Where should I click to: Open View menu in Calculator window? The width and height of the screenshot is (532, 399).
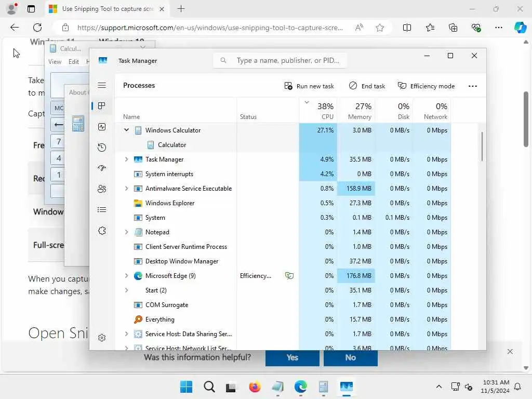[55, 62]
